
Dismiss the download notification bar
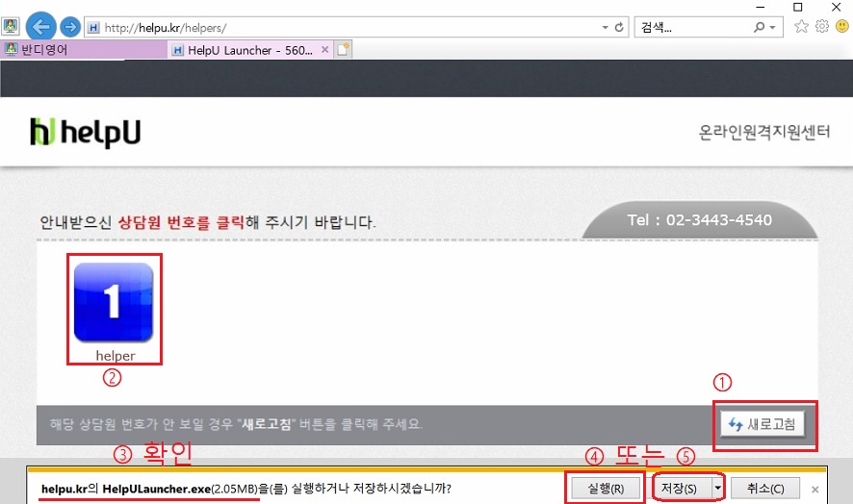click(814, 490)
